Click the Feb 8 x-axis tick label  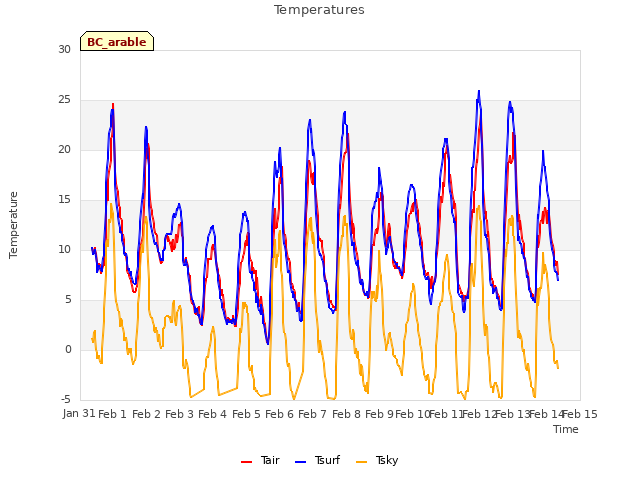[347, 414]
